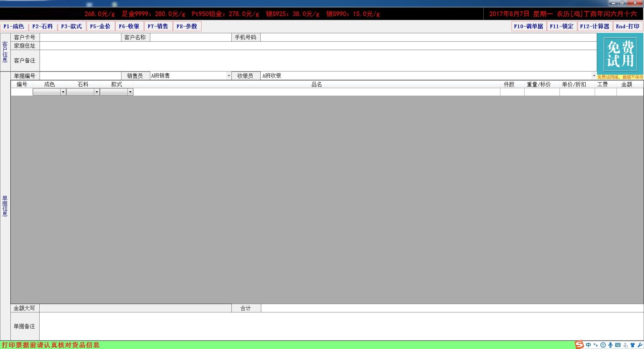This screenshot has width=644, height=349.
Task: Expand the 石料 combo box in first row
Action: (x=97, y=92)
